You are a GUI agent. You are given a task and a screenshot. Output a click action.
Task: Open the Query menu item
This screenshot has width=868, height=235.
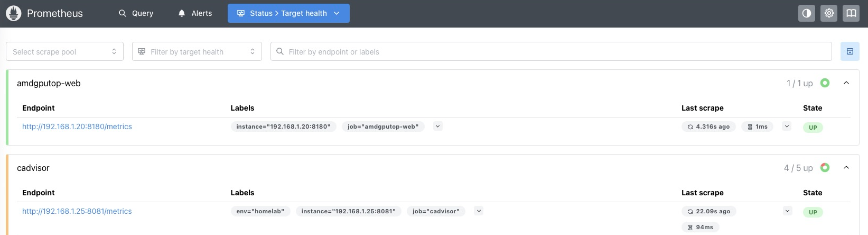pos(136,13)
